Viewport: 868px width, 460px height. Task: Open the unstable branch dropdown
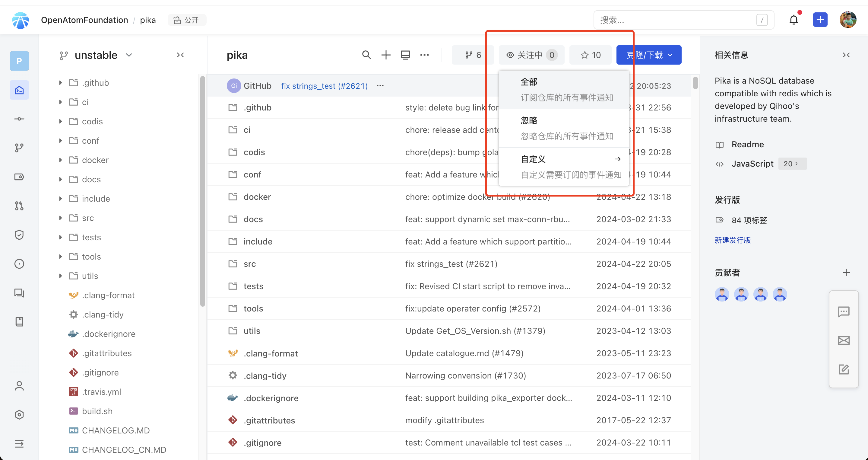point(96,55)
